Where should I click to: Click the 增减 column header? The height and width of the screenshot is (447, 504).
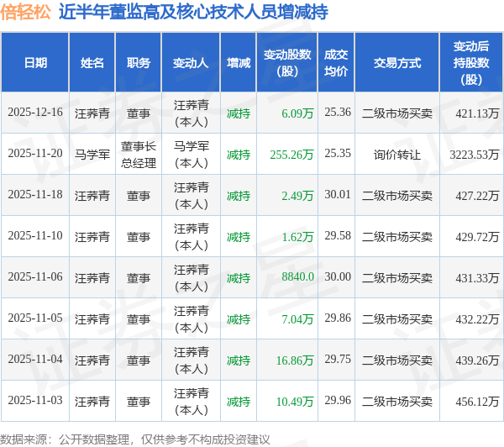239,63
